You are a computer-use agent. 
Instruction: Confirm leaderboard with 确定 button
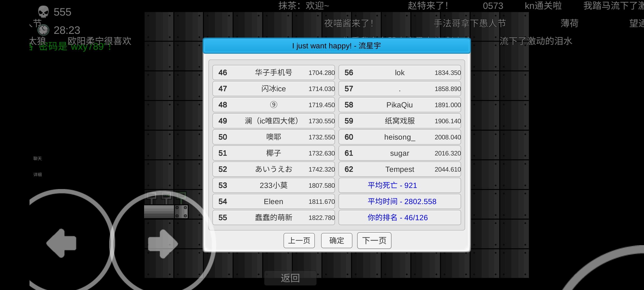336,240
